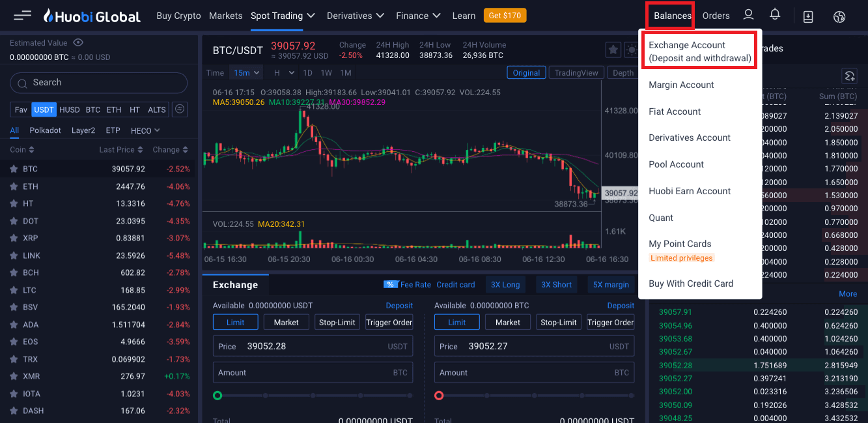The image size is (868, 423).
Task: Click the app download icon
Action: 808,16
